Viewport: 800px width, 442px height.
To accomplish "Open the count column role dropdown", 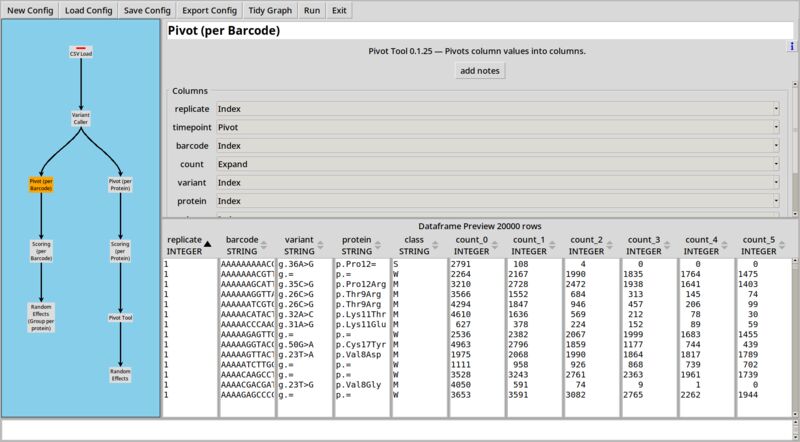I will [497, 164].
